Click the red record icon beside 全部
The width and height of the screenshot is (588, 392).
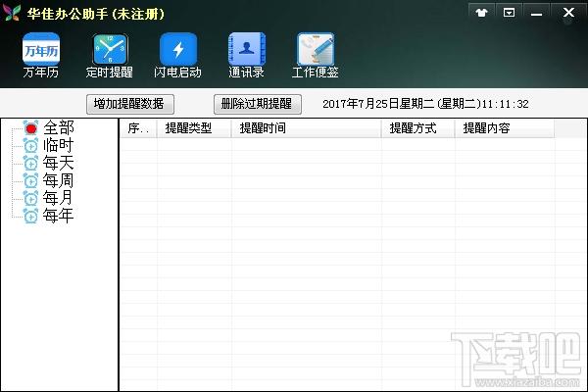pos(30,128)
